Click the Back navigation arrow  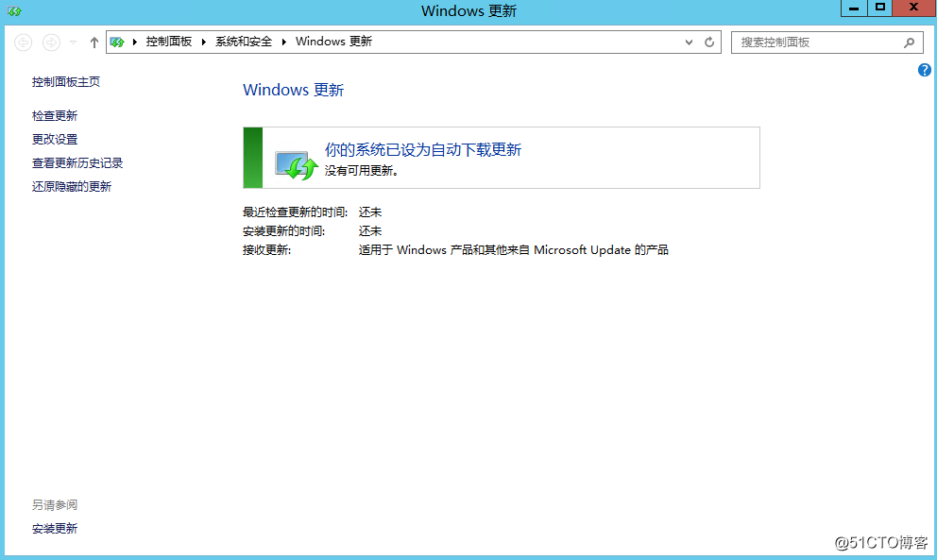pos(24,42)
